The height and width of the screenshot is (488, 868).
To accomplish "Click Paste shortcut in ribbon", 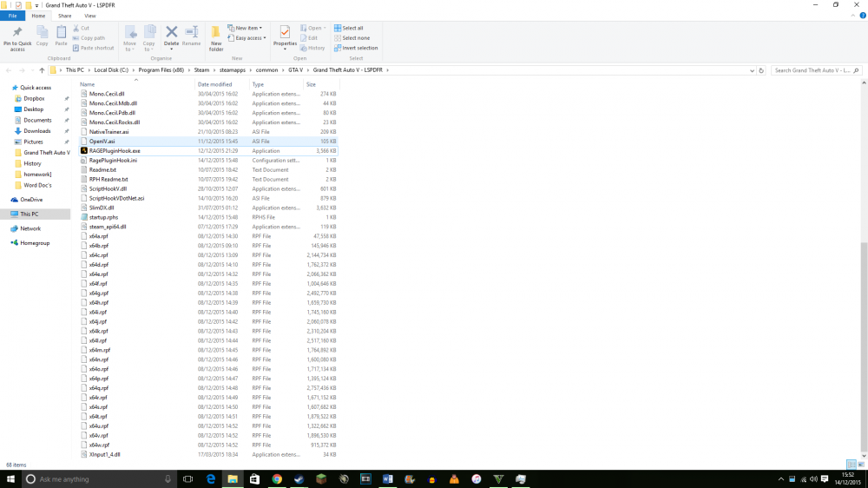I will (93, 48).
